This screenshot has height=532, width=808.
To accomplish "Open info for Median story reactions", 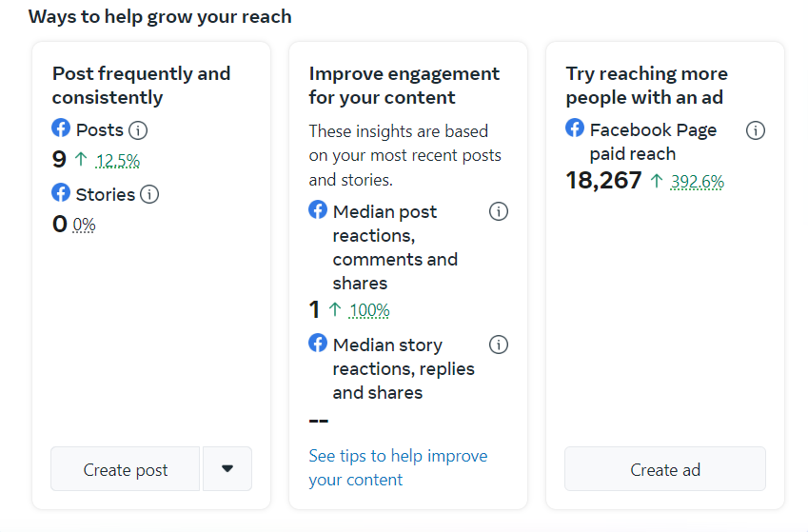I will click(499, 345).
